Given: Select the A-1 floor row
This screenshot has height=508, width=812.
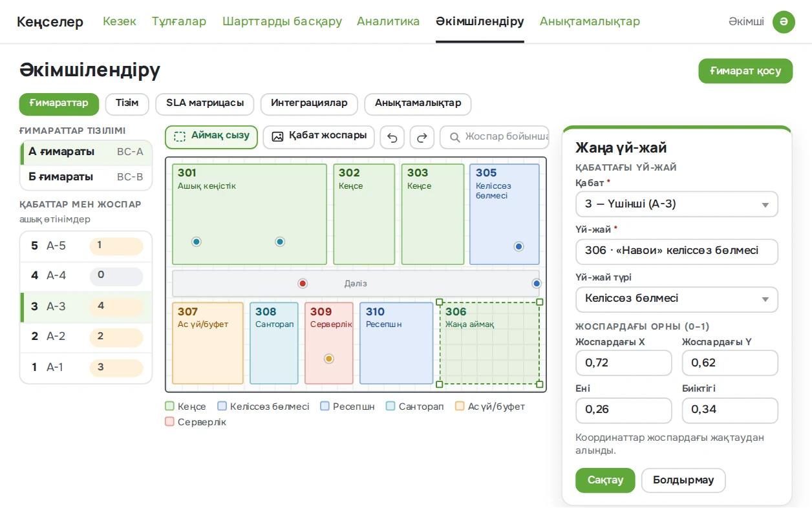Looking at the screenshot, I should click(86, 368).
